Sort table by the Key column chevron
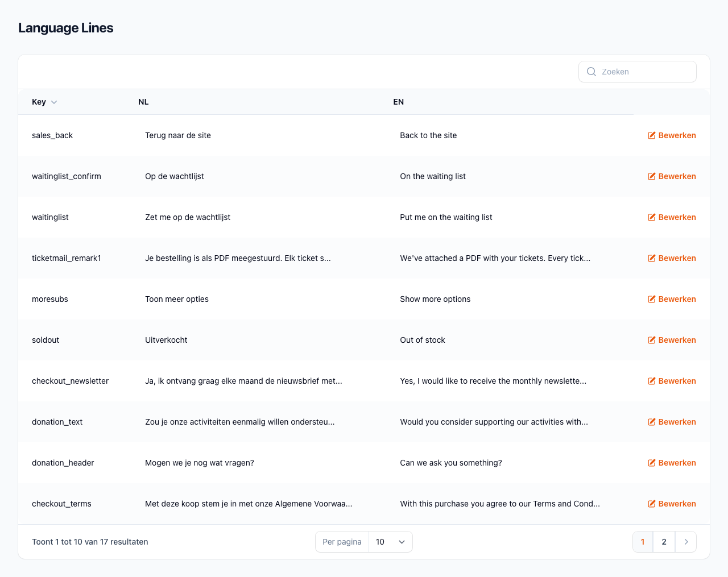 (x=54, y=102)
